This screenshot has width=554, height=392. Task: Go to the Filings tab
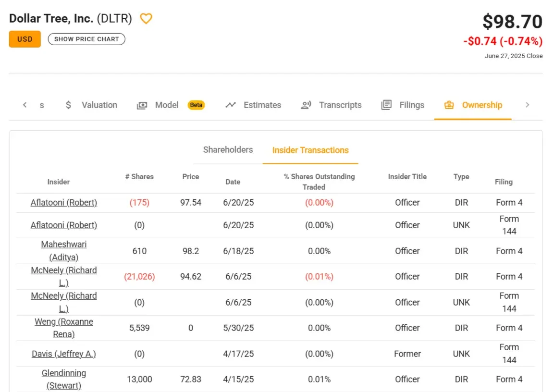tap(403, 105)
